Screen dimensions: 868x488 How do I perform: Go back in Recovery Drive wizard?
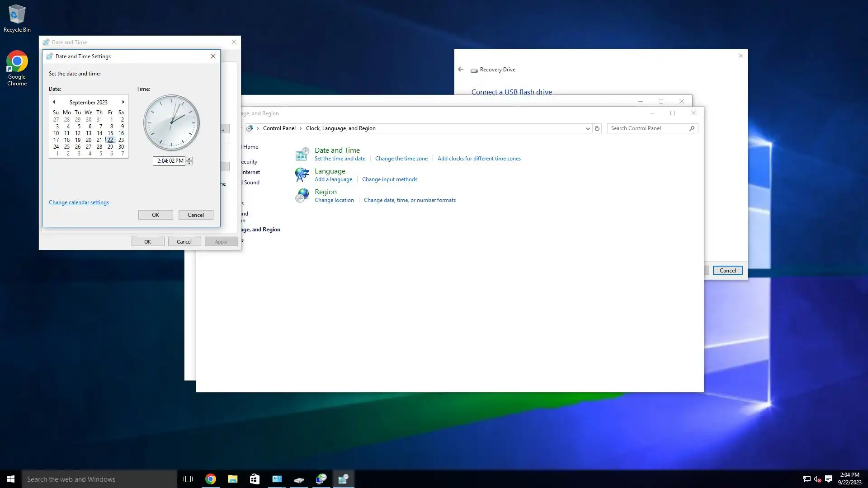pyautogui.click(x=461, y=69)
